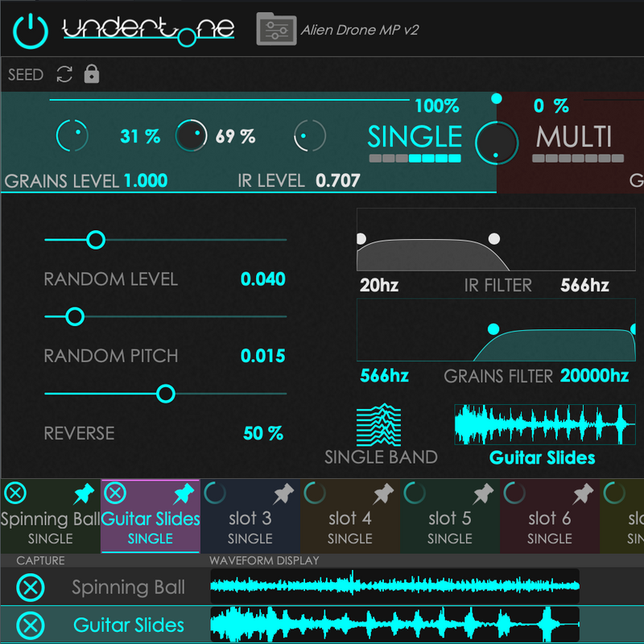Toggle the slot 5 pin icon
This screenshot has width=644, height=644.
pos(482,493)
